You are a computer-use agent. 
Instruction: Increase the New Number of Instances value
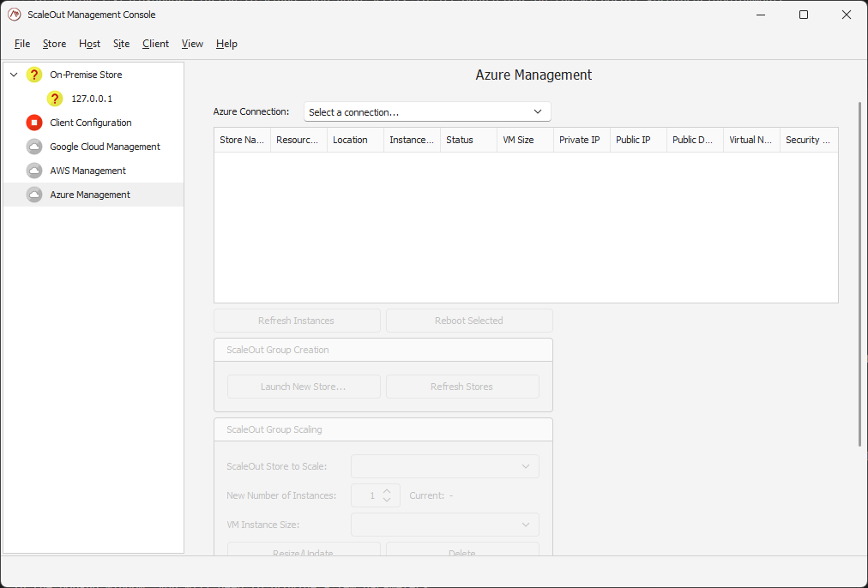click(387, 490)
